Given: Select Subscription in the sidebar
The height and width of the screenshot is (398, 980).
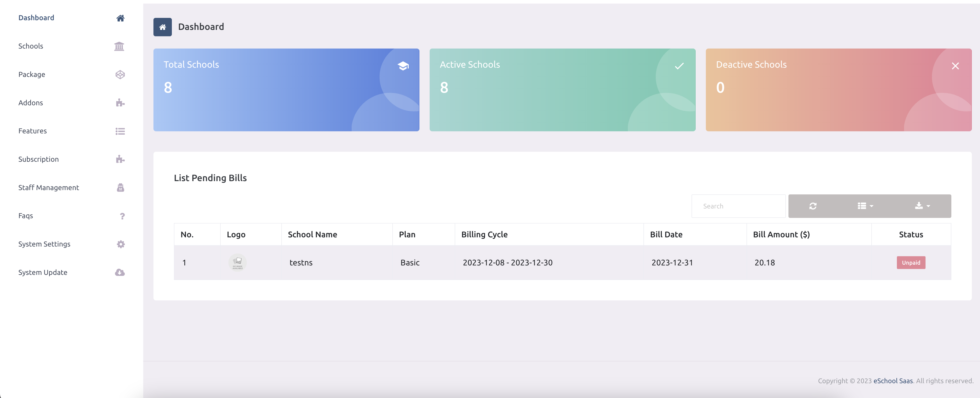Looking at the screenshot, I should [38, 159].
